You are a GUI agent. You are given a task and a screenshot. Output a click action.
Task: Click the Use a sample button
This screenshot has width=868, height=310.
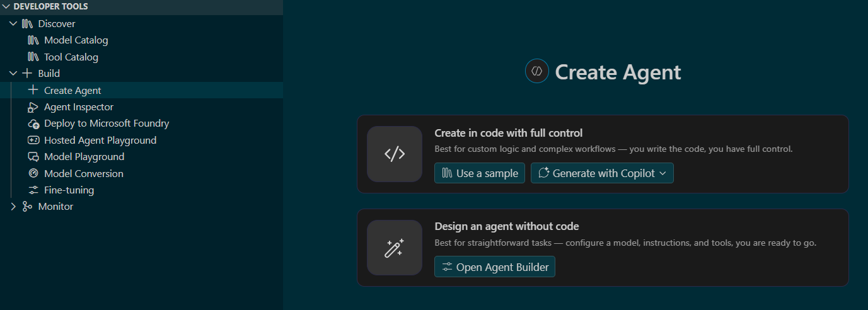pyautogui.click(x=480, y=173)
